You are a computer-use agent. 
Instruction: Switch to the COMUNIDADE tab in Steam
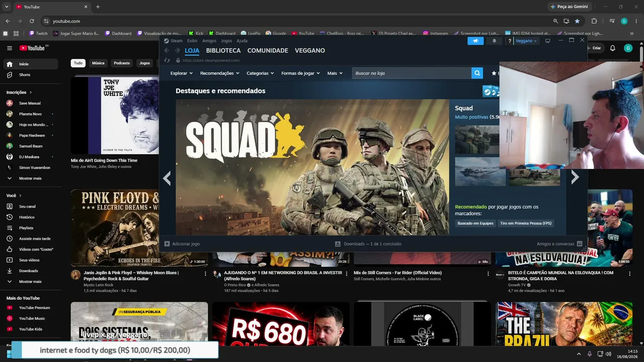(268, 50)
